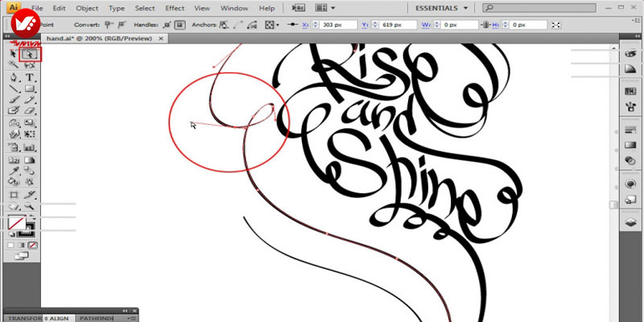Reset to default fill and stroke
Viewport: 644px width, 322px height.
point(11,234)
